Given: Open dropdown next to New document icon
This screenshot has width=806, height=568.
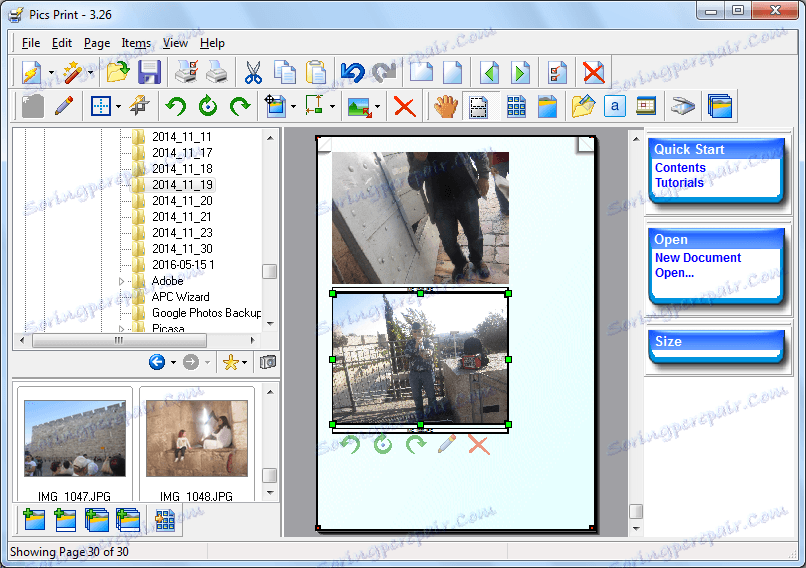Looking at the screenshot, I should [x=51, y=73].
